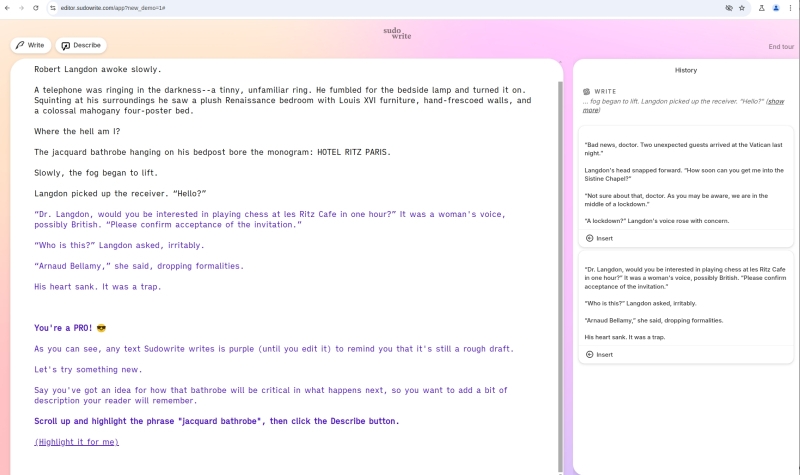The height and width of the screenshot is (475, 800).
Task: Click the editor's vertical scrollbar
Action: [560, 200]
